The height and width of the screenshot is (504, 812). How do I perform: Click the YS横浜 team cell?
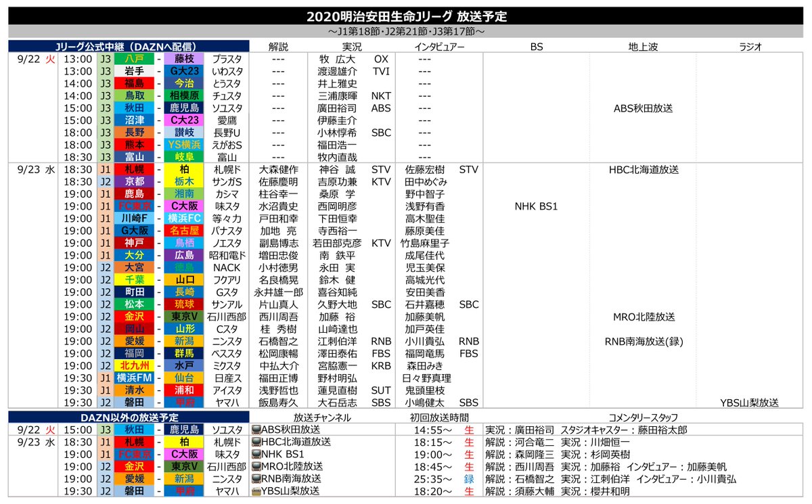click(x=183, y=144)
